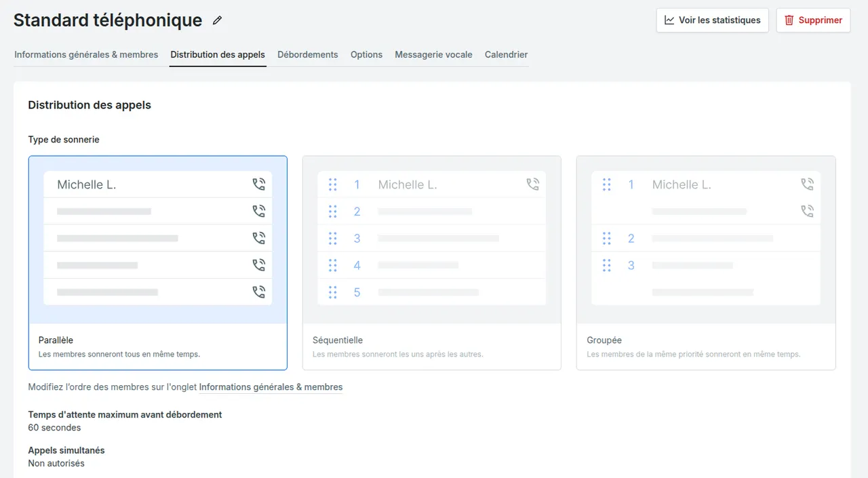
Task: Click the Appels simultanés label
Action: (x=66, y=450)
